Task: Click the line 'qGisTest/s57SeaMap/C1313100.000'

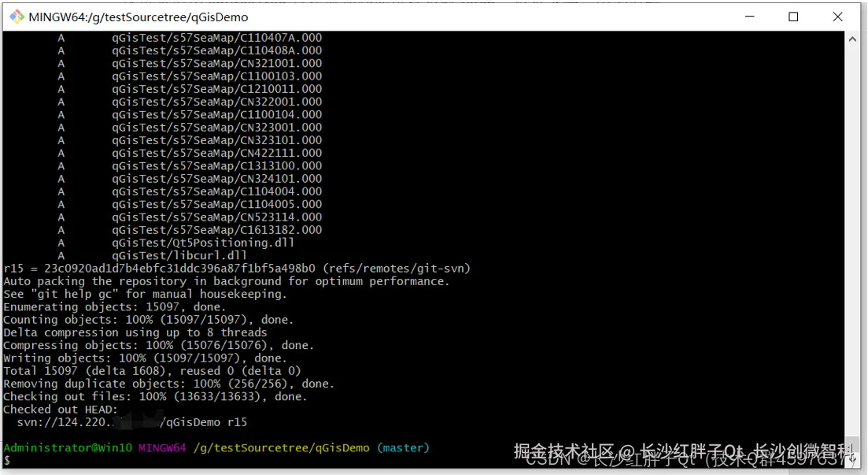Action: click(217, 165)
